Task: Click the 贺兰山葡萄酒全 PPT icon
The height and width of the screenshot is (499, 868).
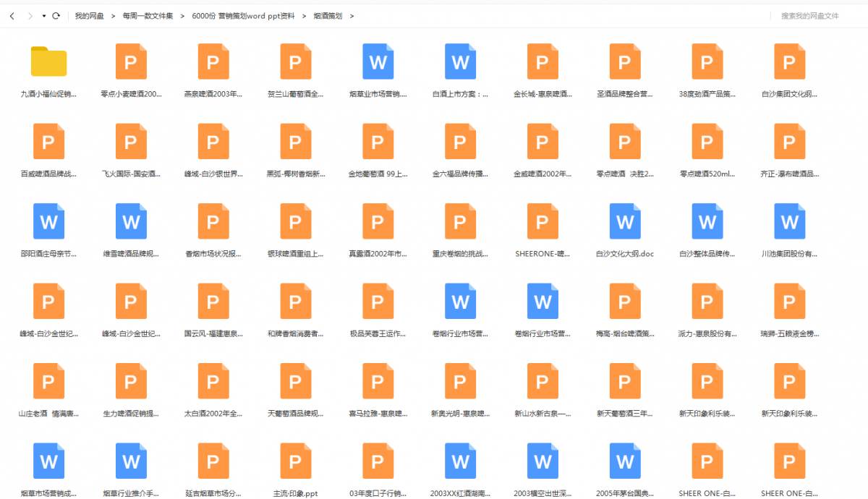Action: click(296, 61)
